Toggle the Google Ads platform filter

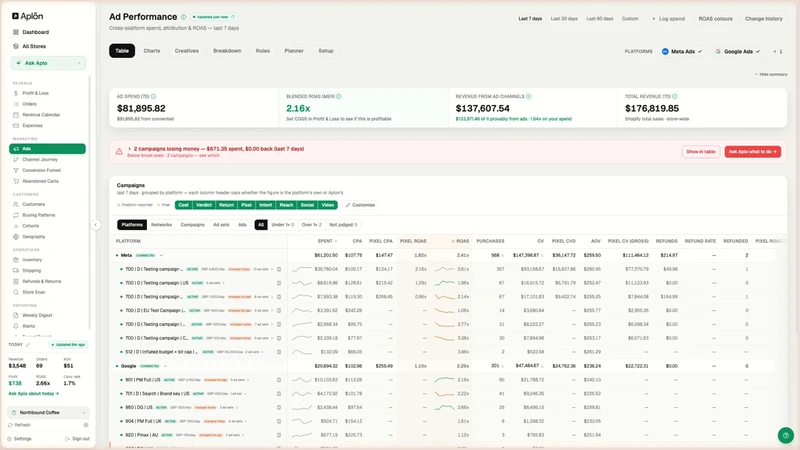(x=738, y=52)
